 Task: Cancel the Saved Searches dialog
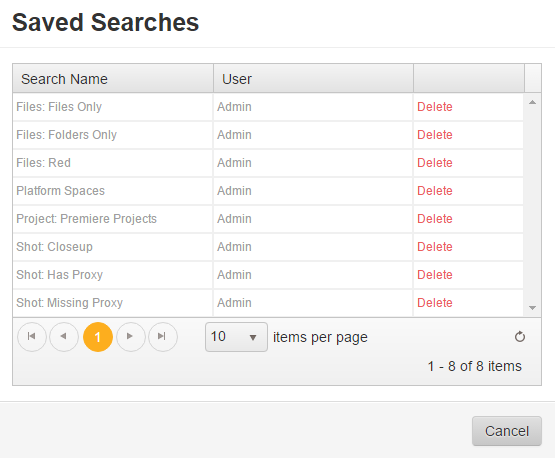click(x=507, y=431)
